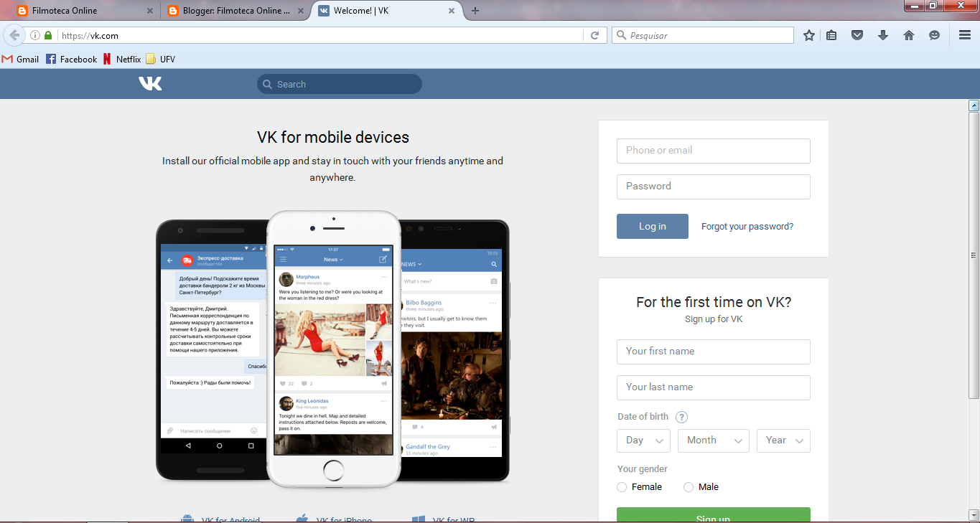The width and height of the screenshot is (980, 523).
Task: Click the Pocket save icon
Action: click(x=857, y=35)
